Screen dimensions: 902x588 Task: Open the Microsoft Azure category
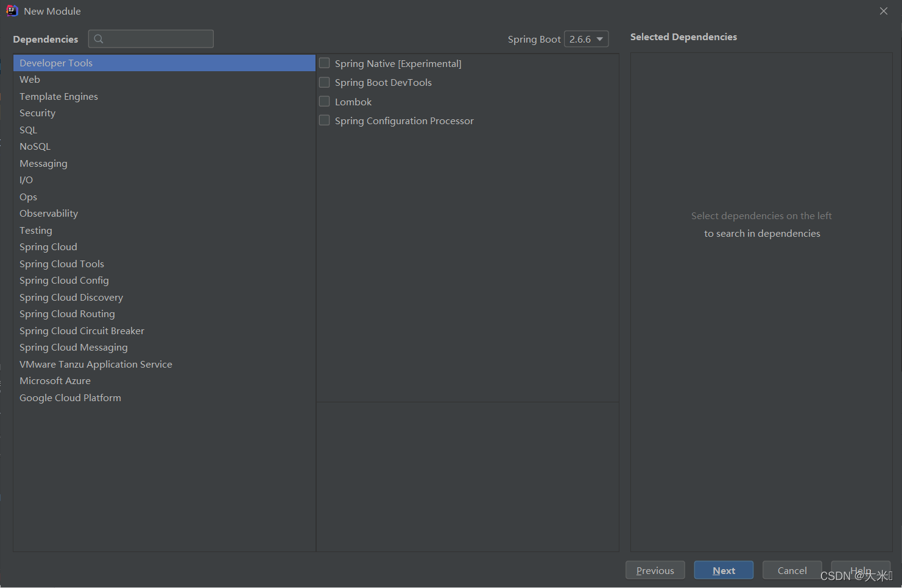point(164,381)
